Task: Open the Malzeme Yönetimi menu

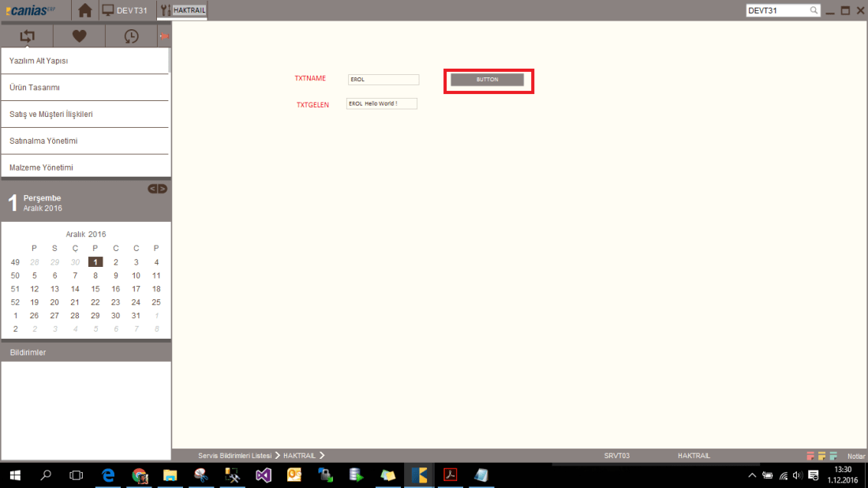Action: click(x=43, y=167)
